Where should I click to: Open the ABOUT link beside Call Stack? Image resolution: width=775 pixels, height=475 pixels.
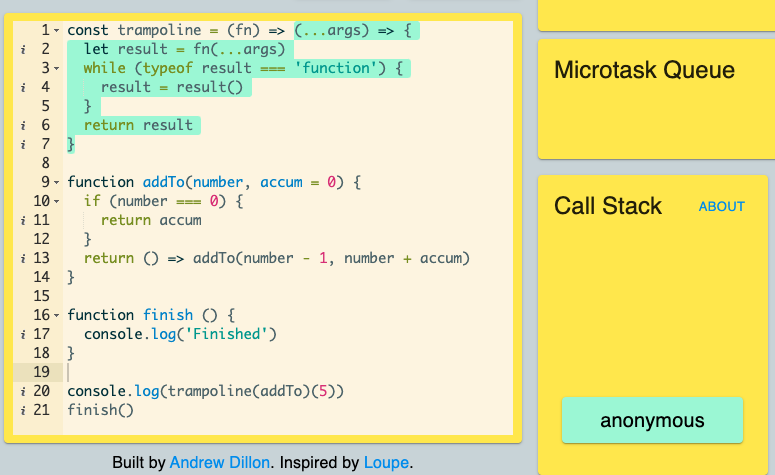(722, 207)
